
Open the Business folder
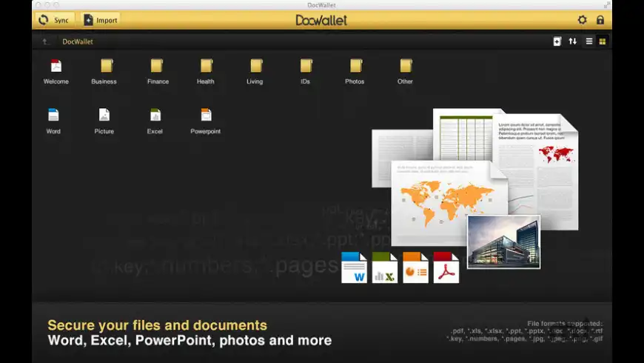click(104, 72)
